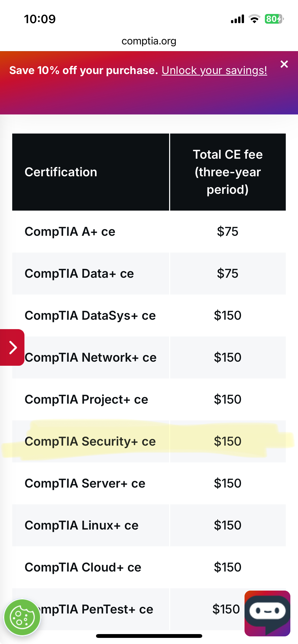Image resolution: width=298 pixels, height=644 pixels.
Task: Tap the CompTIA Cloud+ ce entry
Action: click(x=83, y=567)
